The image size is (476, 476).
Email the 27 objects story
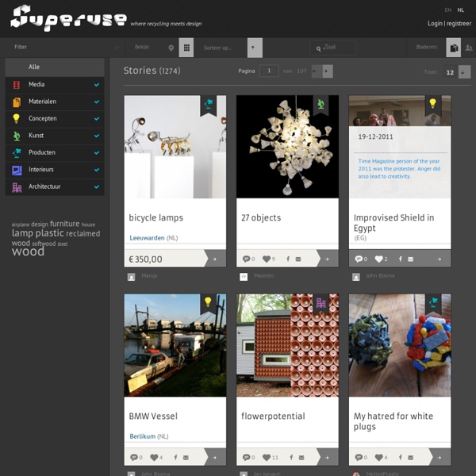pos(298,259)
